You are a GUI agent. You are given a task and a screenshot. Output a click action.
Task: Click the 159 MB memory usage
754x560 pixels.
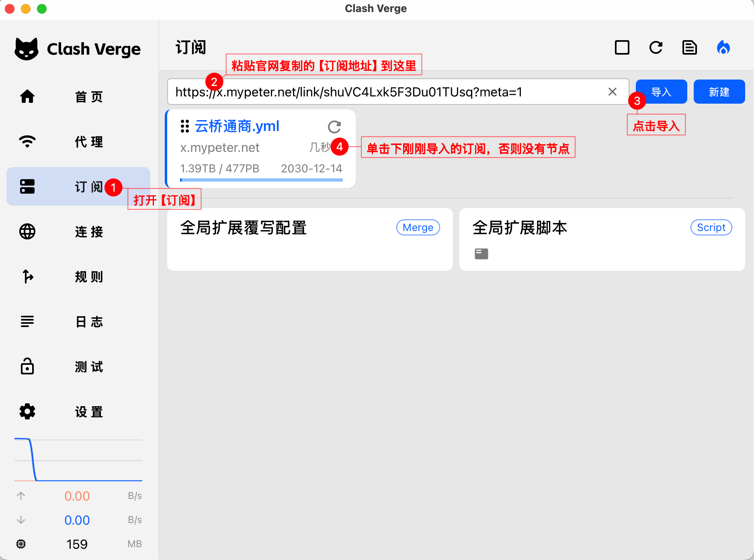(77, 544)
